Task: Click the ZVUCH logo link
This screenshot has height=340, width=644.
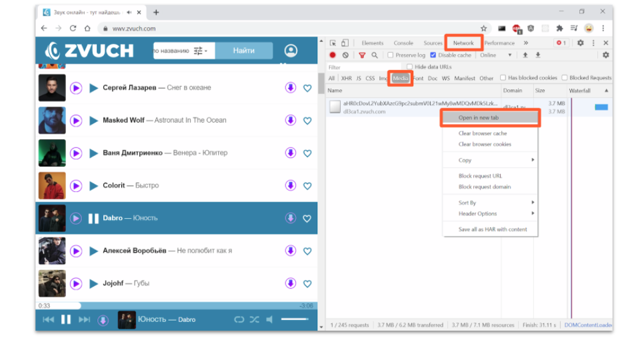Action: pyautogui.click(x=89, y=51)
